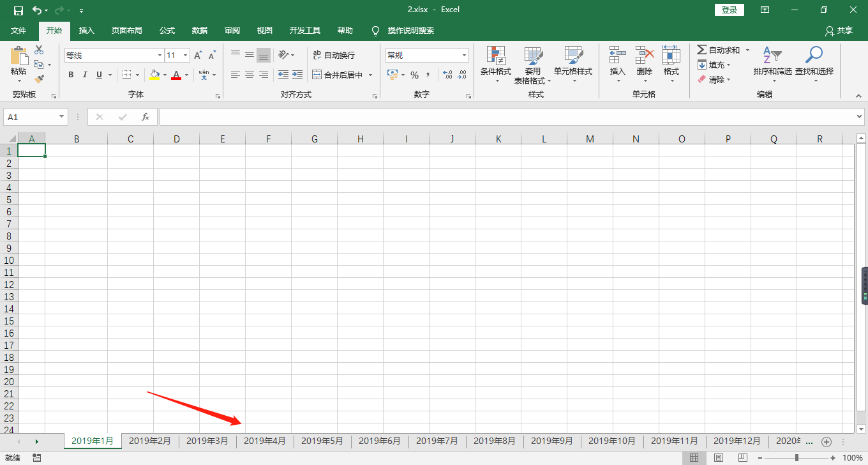Switch to the Insert (插入) tab
This screenshot has width=868, height=465.
click(x=86, y=30)
